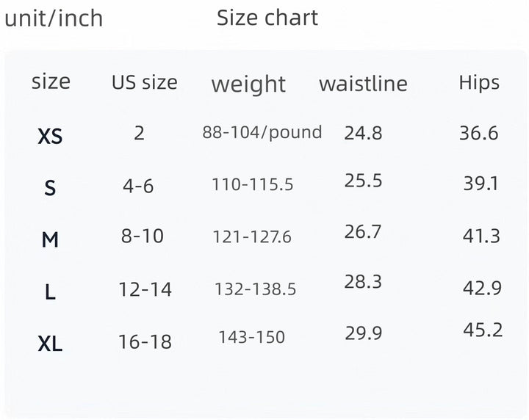Select the M size row label
The height and width of the screenshot is (420, 529).
pos(50,239)
